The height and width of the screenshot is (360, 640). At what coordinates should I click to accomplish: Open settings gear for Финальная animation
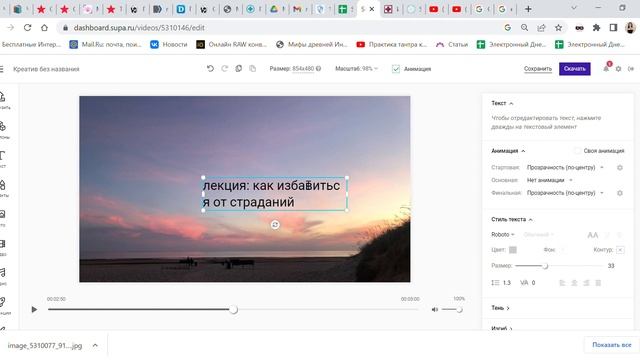click(x=620, y=193)
